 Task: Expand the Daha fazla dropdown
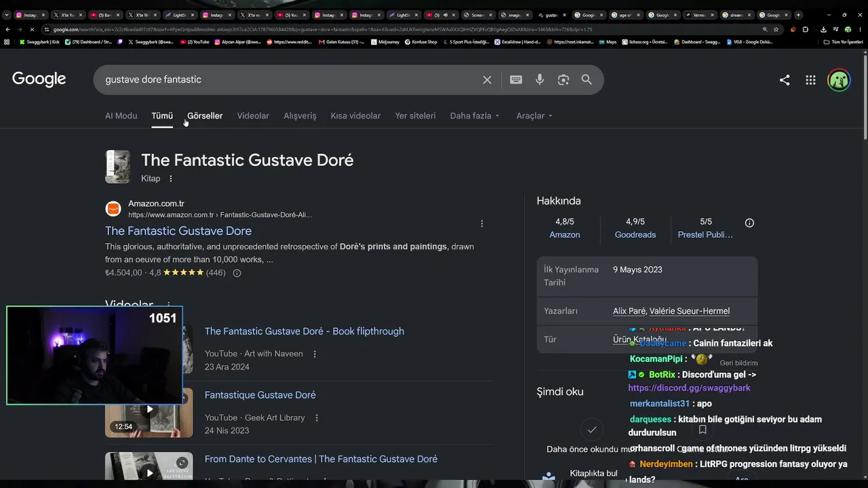tap(475, 116)
